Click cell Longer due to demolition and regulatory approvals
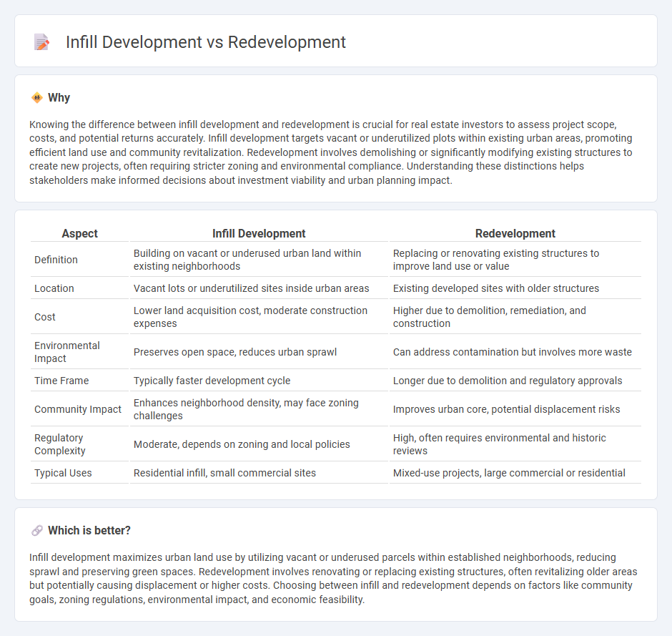The height and width of the screenshot is (636, 672). [515, 381]
